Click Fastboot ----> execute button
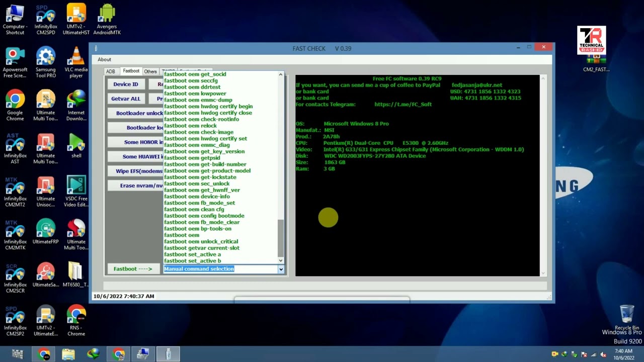This screenshot has height=362, width=644. tap(133, 269)
